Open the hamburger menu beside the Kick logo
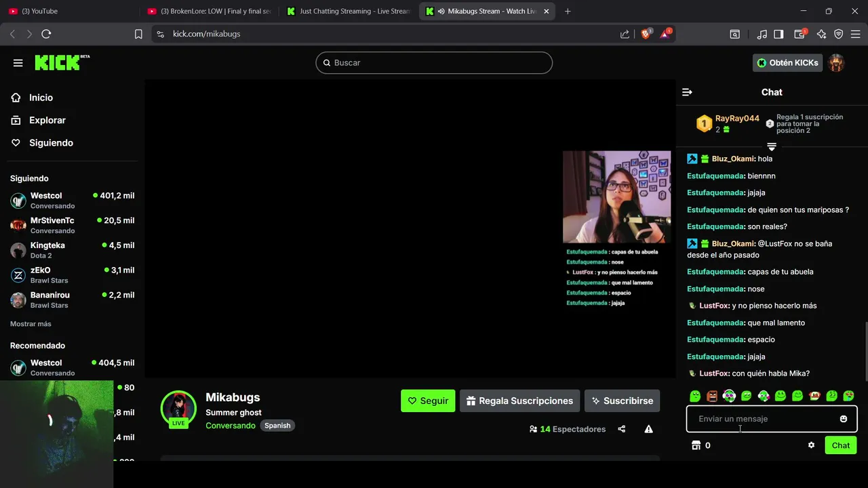Viewport: 868px width, 488px height. (18, 62)
